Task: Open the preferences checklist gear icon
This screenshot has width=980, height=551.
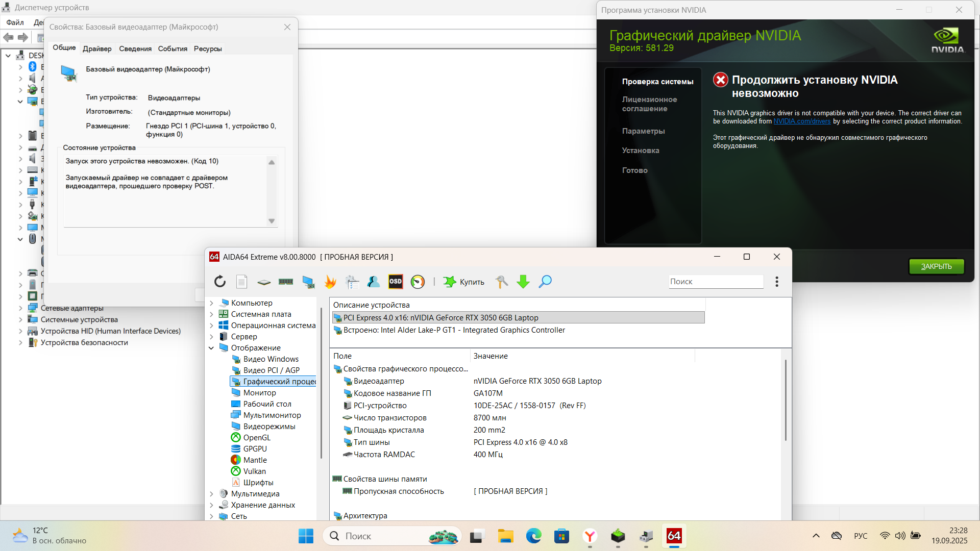Action: [352, 282]
